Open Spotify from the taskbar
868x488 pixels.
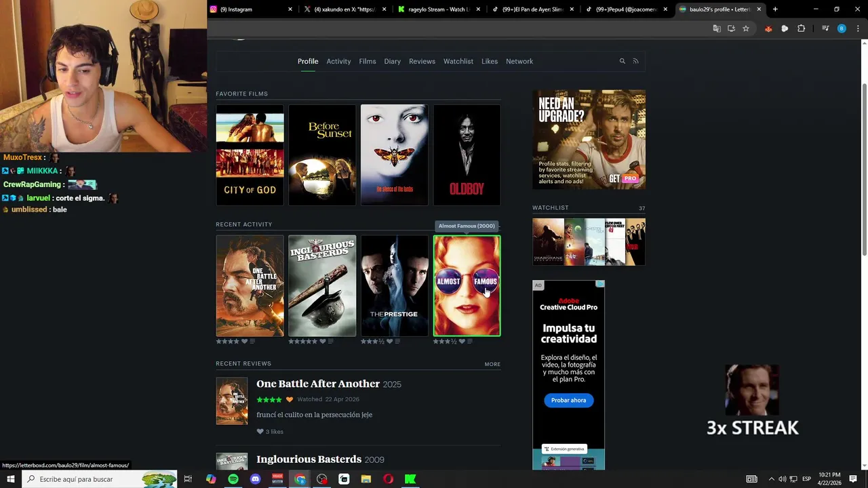233,479
